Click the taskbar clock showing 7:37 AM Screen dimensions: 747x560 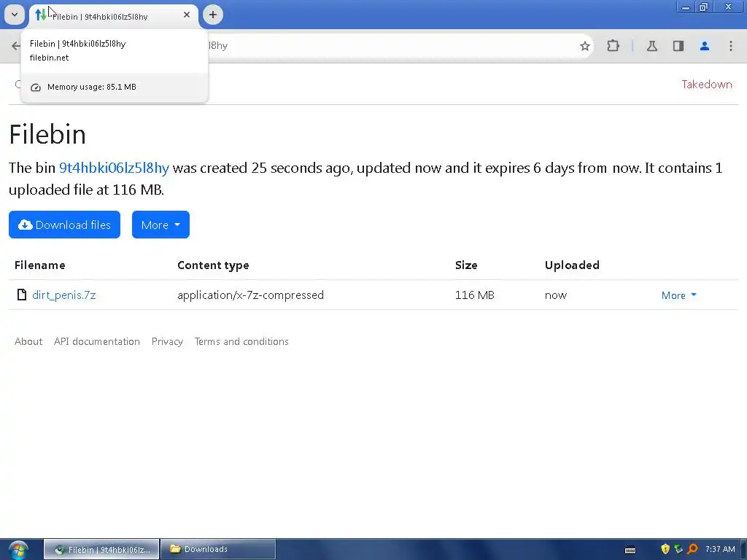(720, 549)
